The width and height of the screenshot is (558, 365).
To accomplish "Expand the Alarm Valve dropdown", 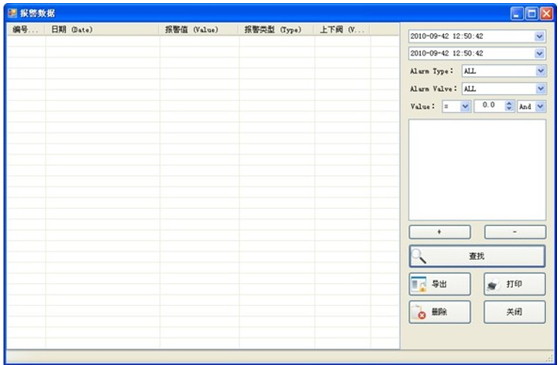I will [541, 88].
